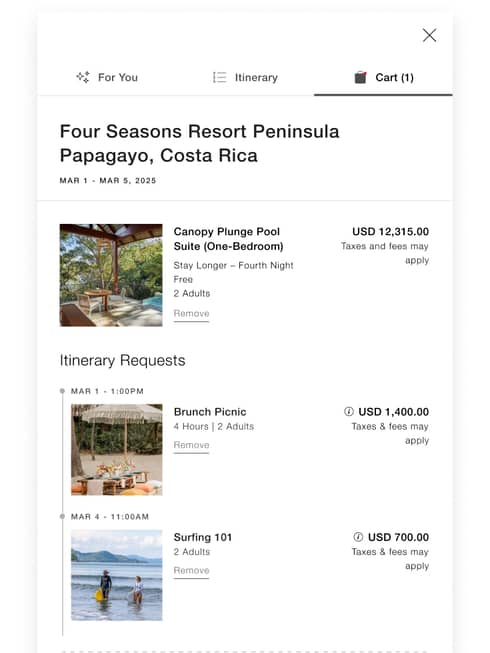Switch to the For You tab
Image resolution: width=490 pixels, height=653 pixels.
(107, 77)
